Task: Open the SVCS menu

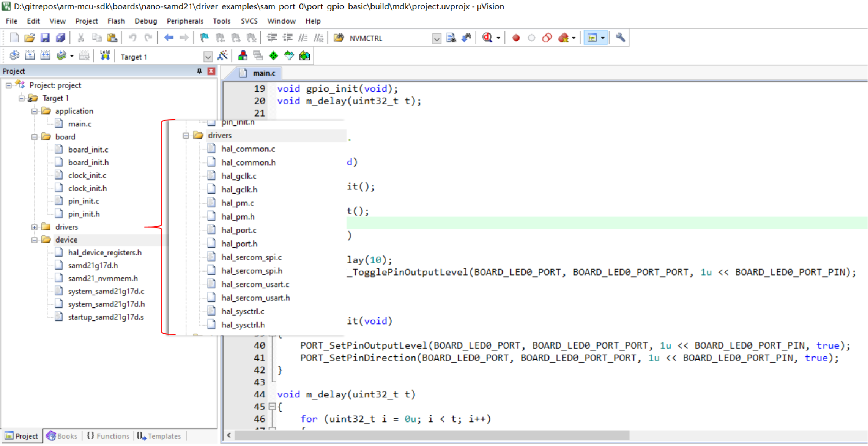Action: click(x=249, y=21)
